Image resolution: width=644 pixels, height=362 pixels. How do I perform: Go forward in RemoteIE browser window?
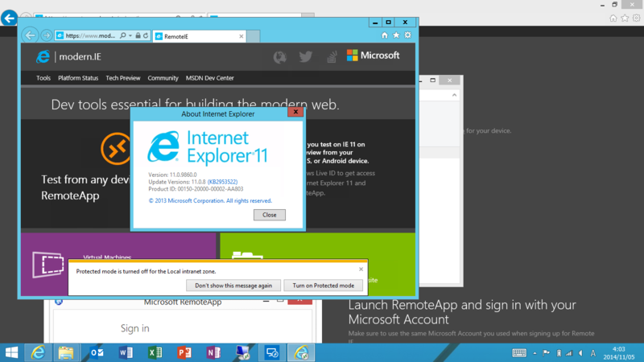coord(47,35)
